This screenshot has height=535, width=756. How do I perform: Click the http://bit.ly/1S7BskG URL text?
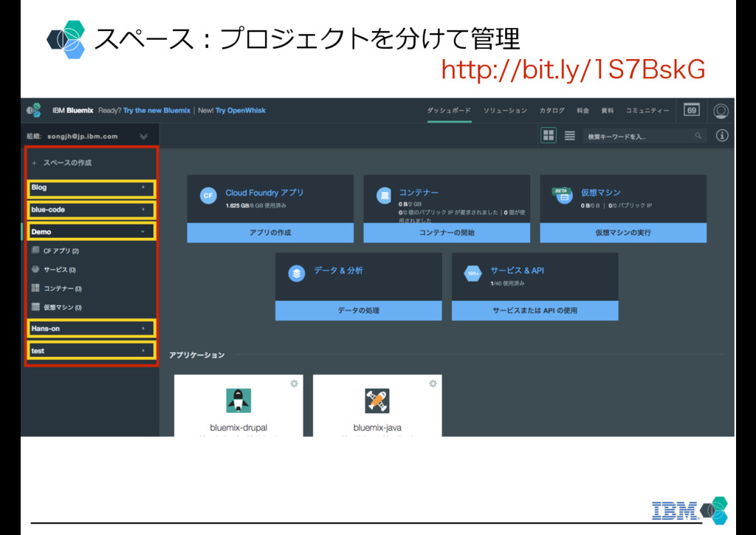573,69
